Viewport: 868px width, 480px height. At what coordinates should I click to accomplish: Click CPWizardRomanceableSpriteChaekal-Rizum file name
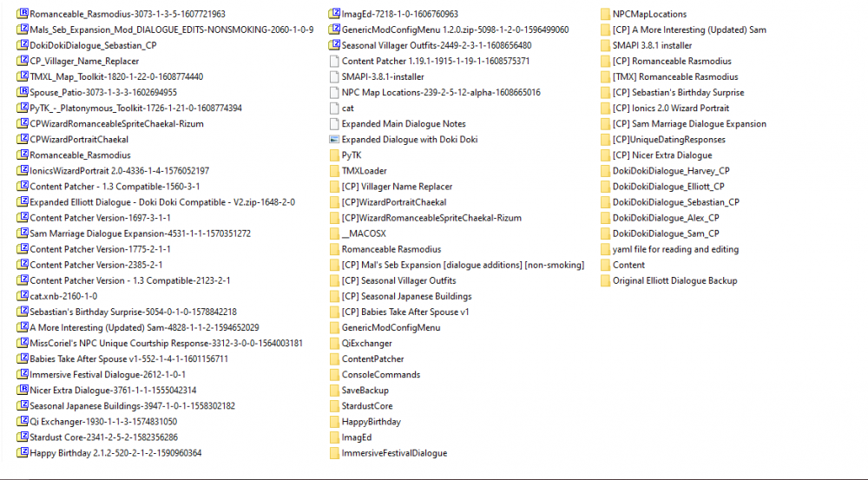[117, 123]
